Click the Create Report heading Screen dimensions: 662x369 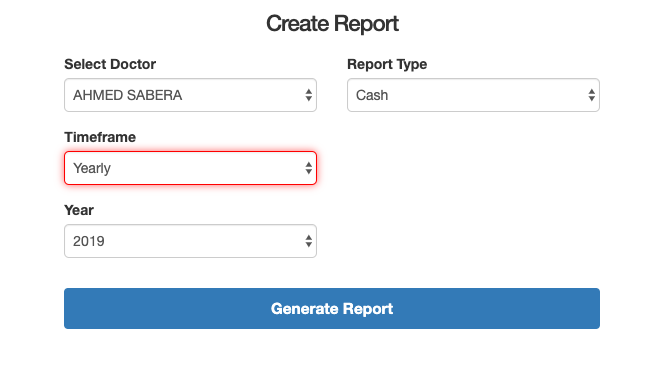coord(332,24)
